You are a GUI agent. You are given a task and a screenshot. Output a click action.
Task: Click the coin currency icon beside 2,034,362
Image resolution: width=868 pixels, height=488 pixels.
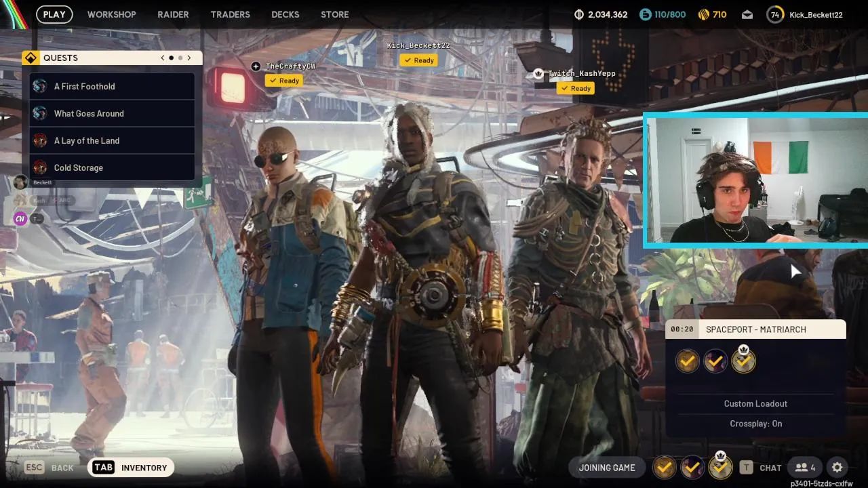click(x=579, y=14)
